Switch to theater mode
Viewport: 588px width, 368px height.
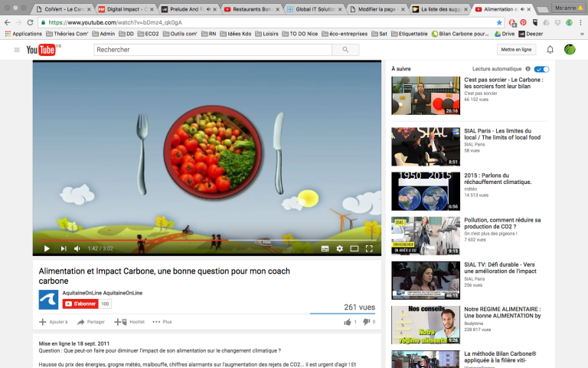(354, 248)
